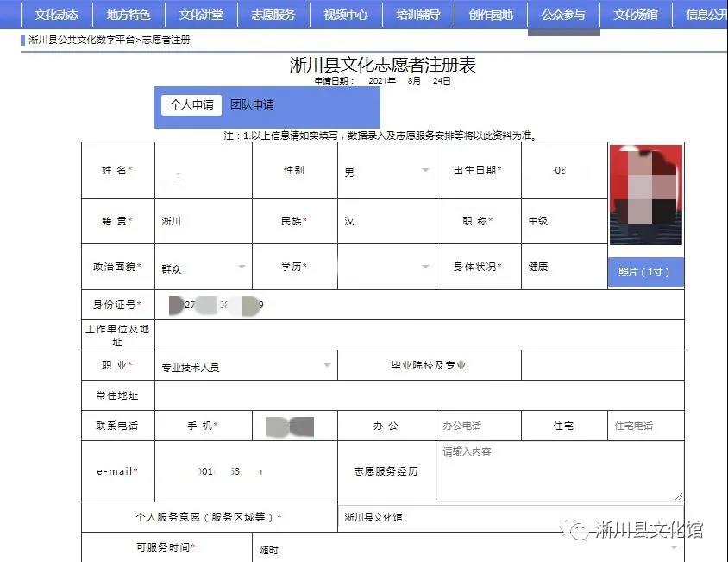Click the 籍贯 field containing 淅川
The image size is (728, 562).
[204, 221]
